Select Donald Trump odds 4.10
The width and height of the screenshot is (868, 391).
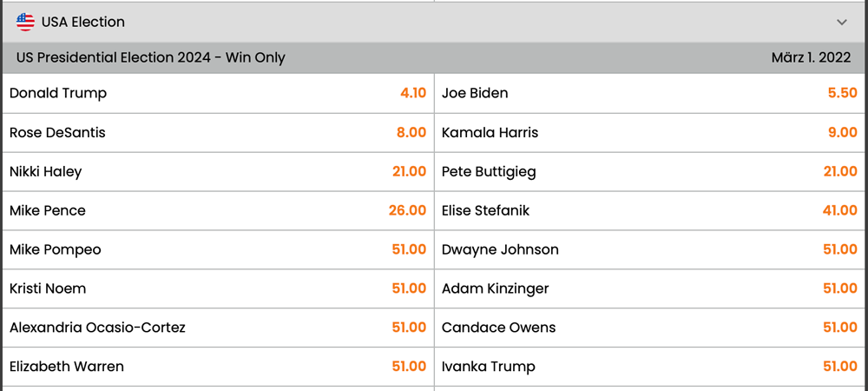(x=218, y=94)
